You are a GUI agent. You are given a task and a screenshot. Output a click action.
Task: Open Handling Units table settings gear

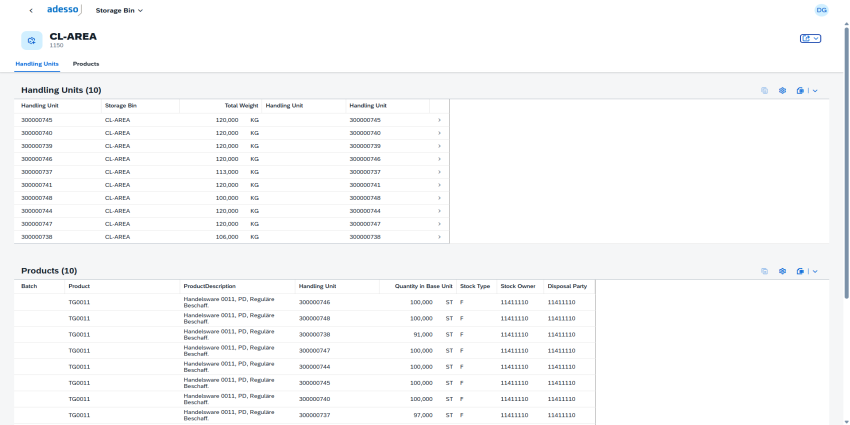coord(783,90)
